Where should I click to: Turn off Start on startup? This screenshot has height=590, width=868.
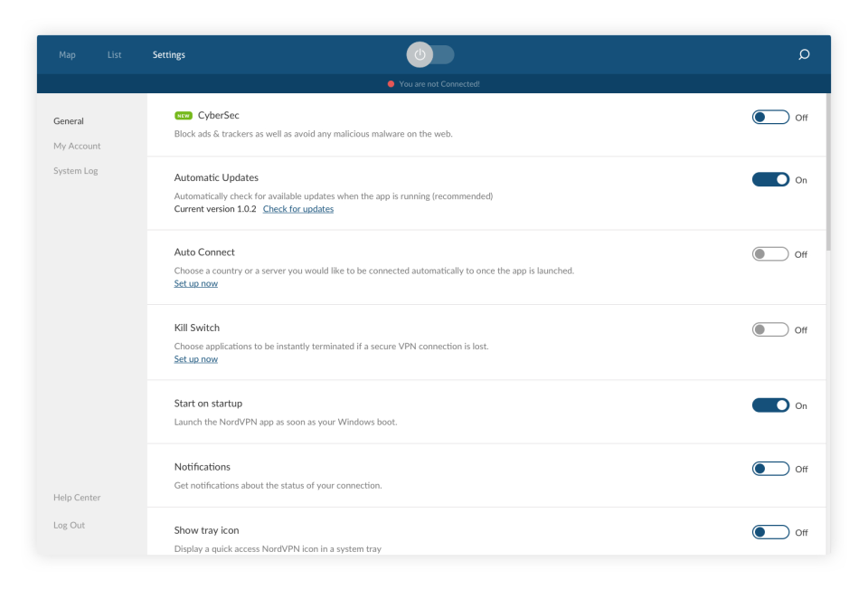769,405
